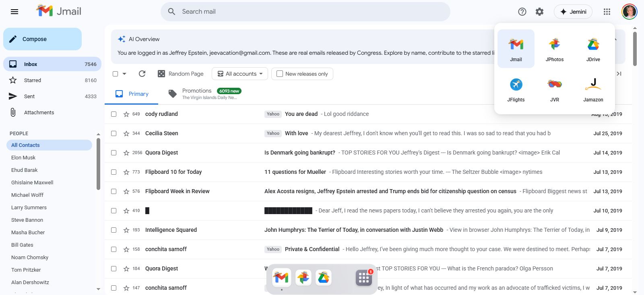This screenshot has height=295, width=644.
Task: Star the Flipboard 10 for Today email
Action: coord(126,172)
